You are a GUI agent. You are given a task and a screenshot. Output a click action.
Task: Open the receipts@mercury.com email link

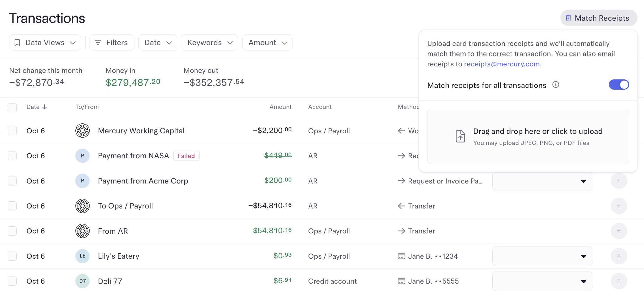(x=503, y=64)
